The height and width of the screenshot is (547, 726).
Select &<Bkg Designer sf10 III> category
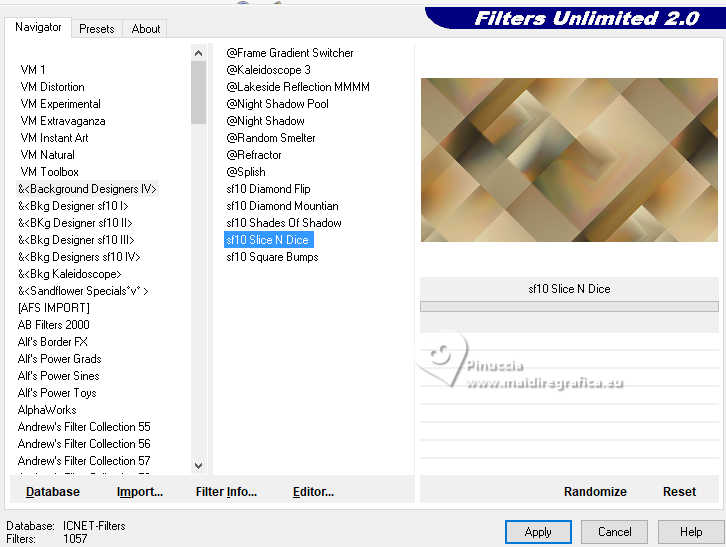click(76, 240)
